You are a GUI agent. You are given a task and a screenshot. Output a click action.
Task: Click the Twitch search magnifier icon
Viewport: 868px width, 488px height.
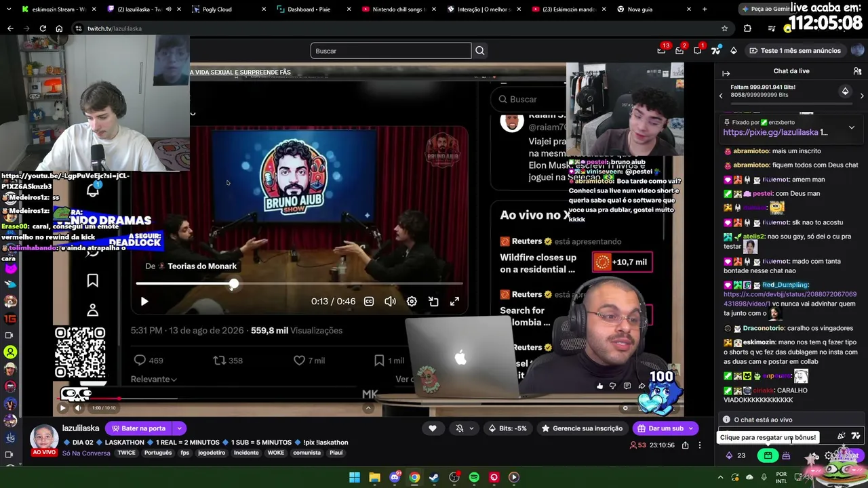coord(479,51)
